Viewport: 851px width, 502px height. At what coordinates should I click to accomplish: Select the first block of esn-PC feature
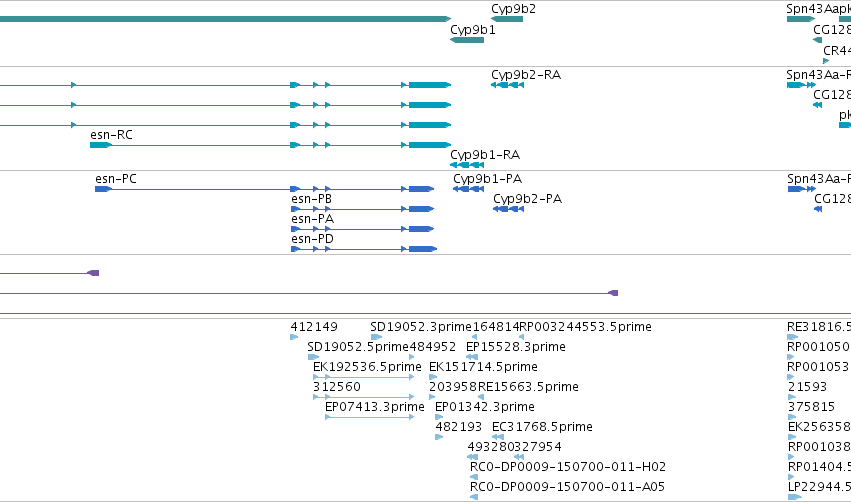[x=103, y=189]
